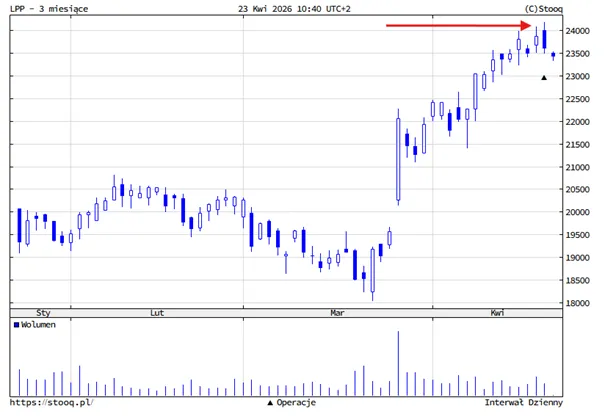Screen dimensions: 605x417
Task: Click the Wolumen legend text
Action: point(38,325)
